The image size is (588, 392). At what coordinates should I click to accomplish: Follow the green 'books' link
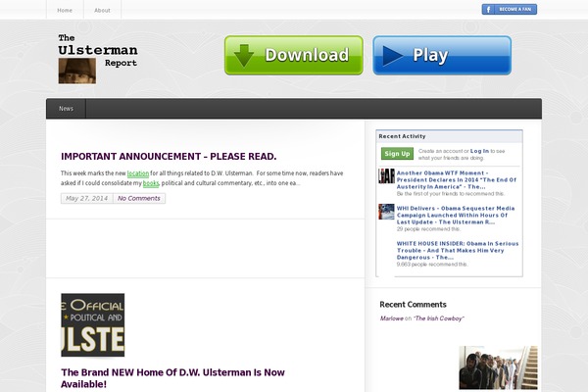pyautogui.click(x=151, y=183)
